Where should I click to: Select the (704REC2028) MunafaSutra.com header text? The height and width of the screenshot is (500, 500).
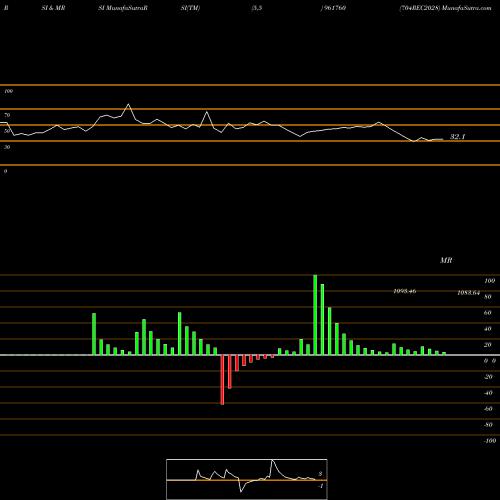click(445, 8)
